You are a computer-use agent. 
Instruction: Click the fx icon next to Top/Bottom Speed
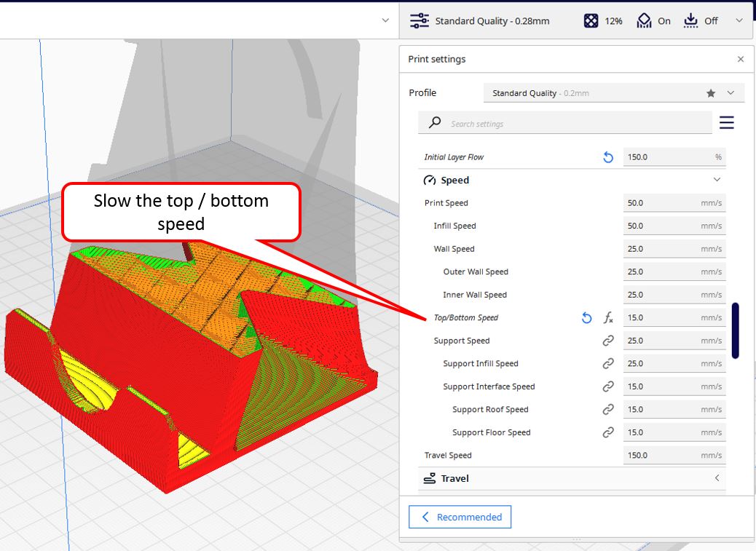[609, 317]
